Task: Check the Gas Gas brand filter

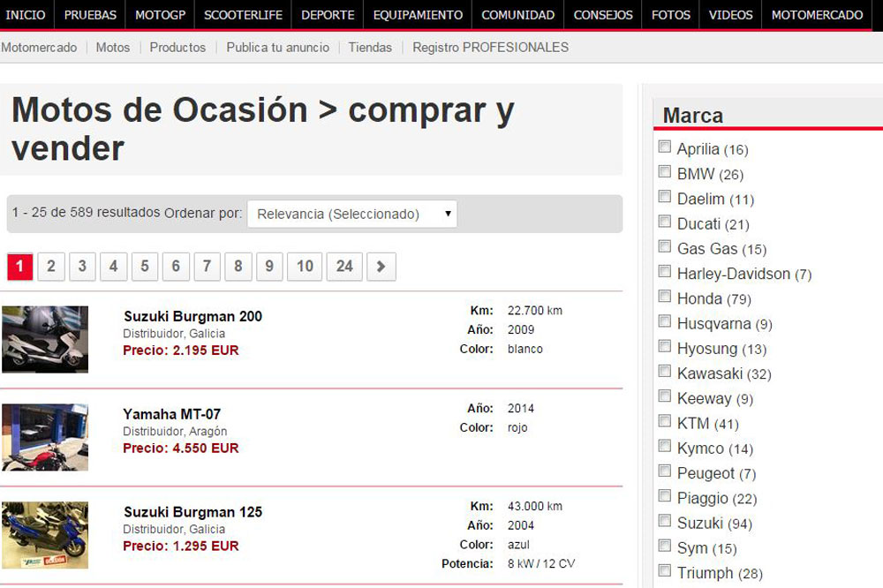Action: [665, 246]
